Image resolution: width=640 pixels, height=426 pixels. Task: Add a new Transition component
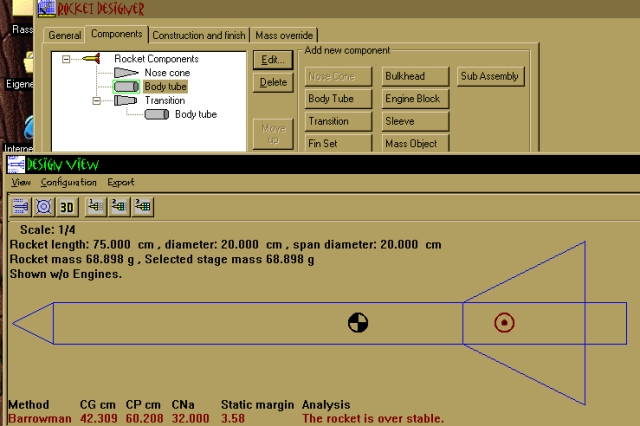click(x=338, y=121)
